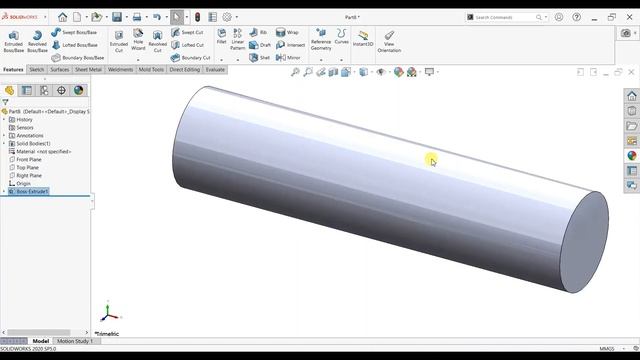The height and width of the screenshot is (360, 640).
Task: Click the feature tree horizontal scrollbar
Action: pos(45,333)
